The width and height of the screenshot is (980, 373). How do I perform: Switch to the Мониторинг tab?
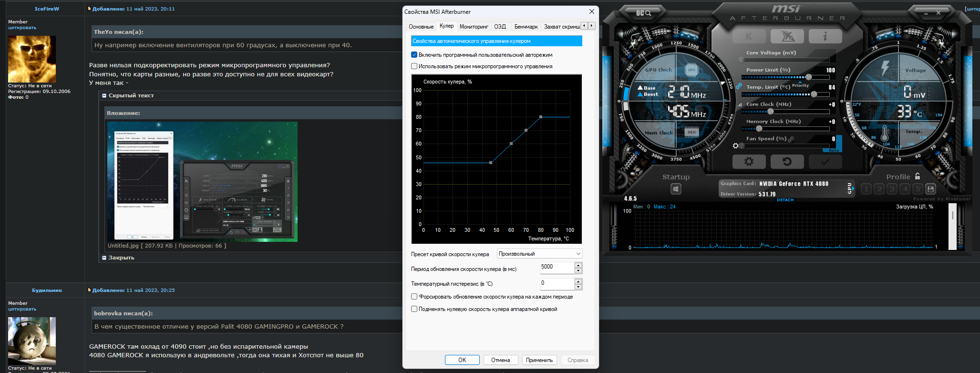coord(474,27)
